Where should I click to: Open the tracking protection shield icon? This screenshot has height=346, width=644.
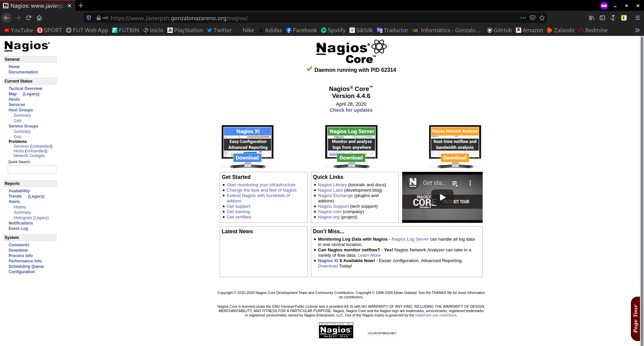[x=89, y=18]
